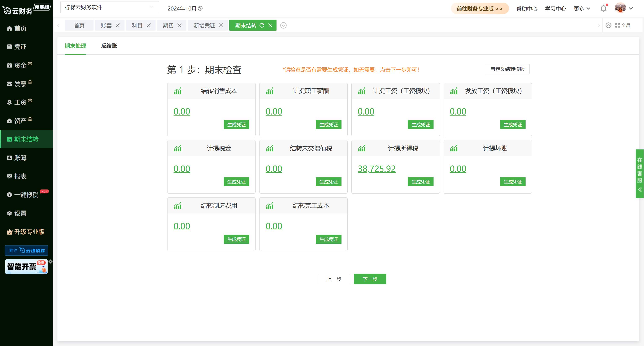Viewport: 644px width, 346px height.
Task: Open the 柠檬云财务软件 account book dropdown
Action: 109,7
